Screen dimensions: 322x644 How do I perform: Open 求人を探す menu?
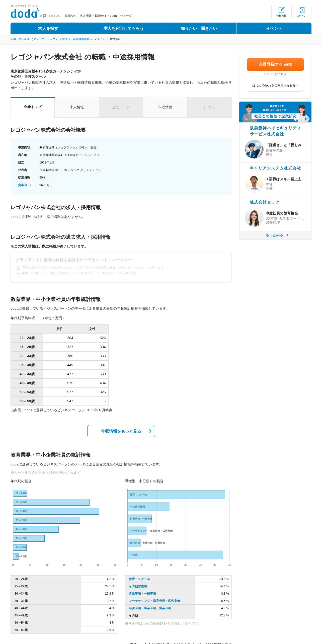48,28
